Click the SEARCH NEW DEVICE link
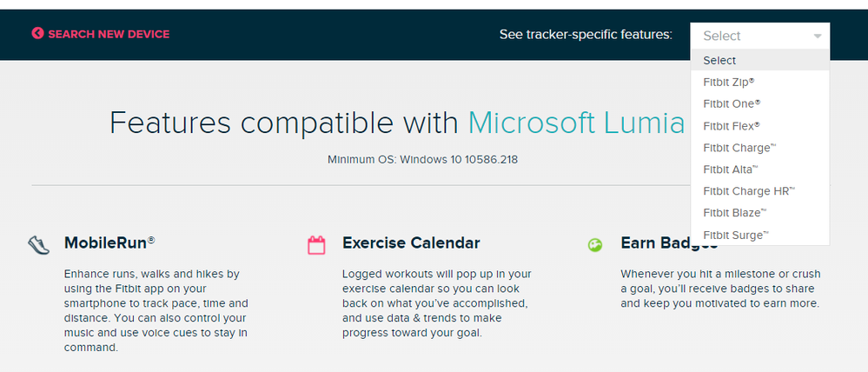The width and height of the screenshot is (868, 372). (x=109, y=34)
